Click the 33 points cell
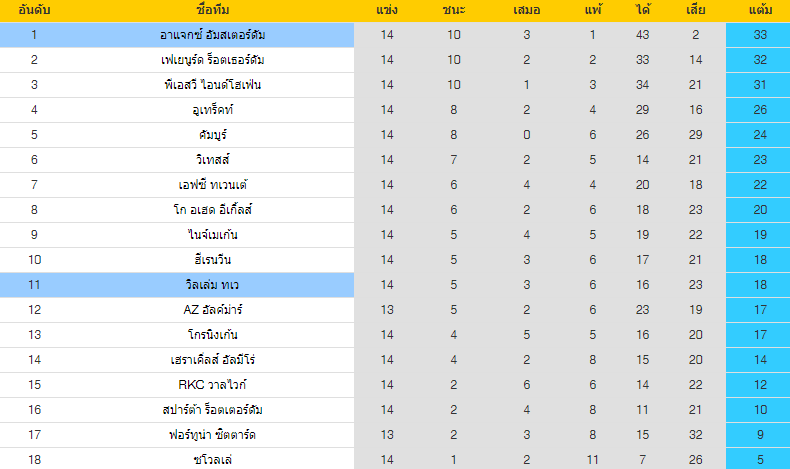 point(759,35)
